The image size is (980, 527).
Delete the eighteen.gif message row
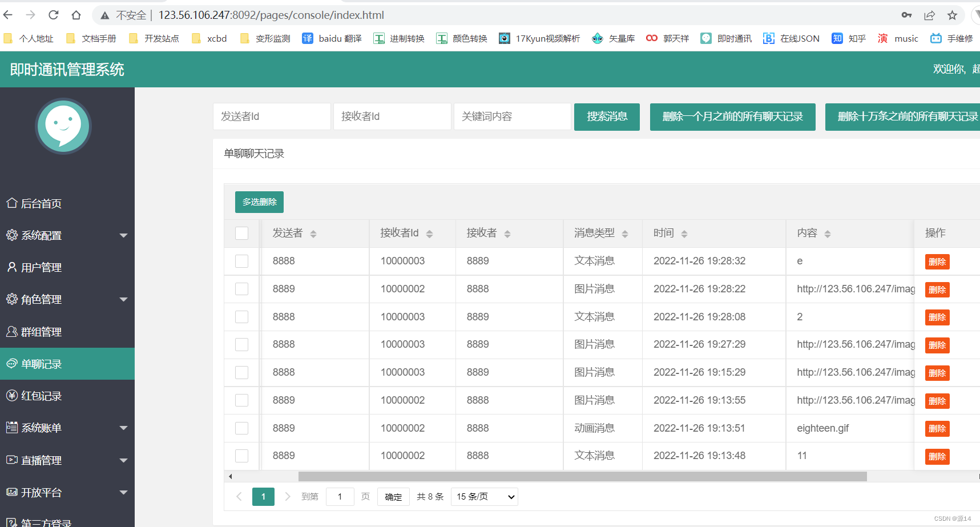[937, 429]
